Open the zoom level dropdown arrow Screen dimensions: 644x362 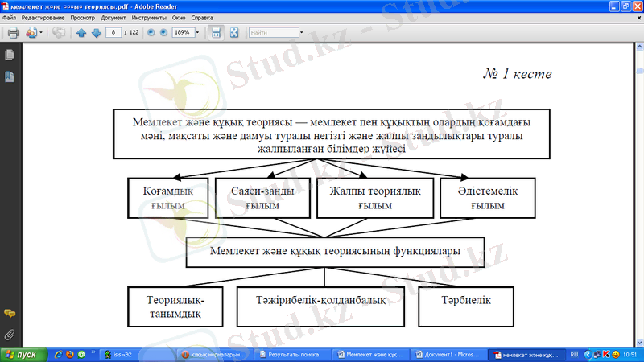click(x=197, y=32)
